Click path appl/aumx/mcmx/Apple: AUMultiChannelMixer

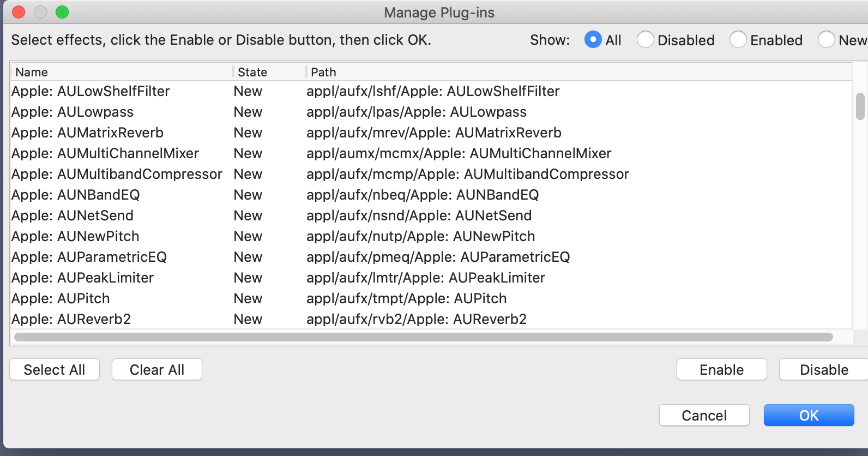pos(459,153)
